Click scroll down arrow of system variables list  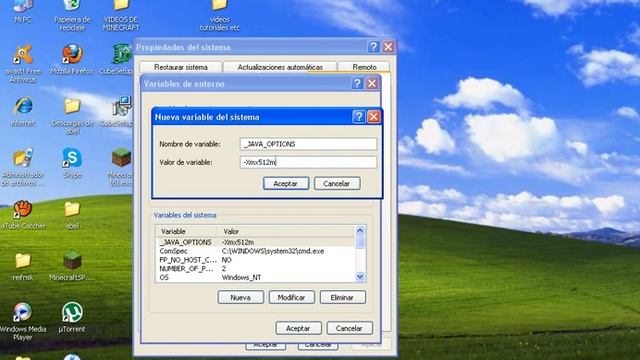pos(360,277)
